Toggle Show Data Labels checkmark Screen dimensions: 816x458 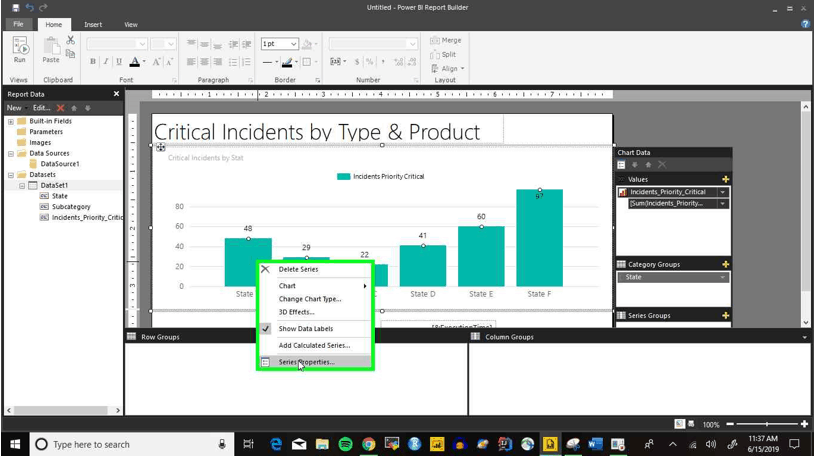(x=265, y=328)
